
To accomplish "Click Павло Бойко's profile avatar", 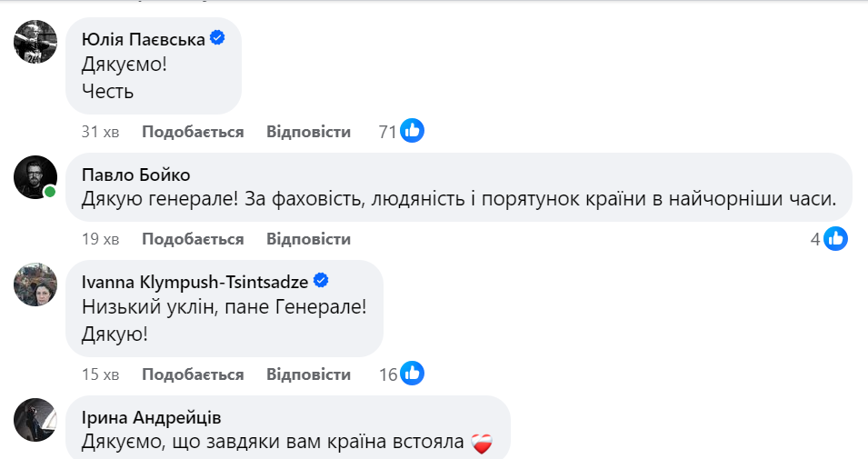I will tap(35, 176).
